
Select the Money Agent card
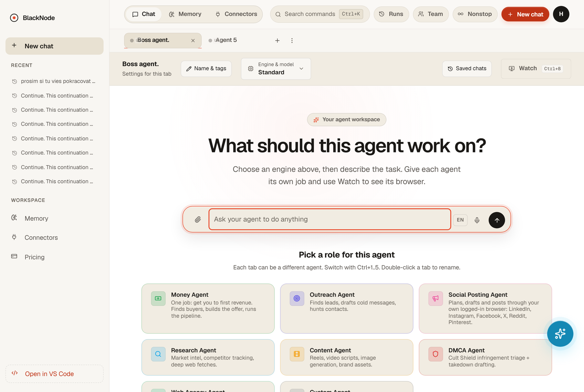click(208, 308)
